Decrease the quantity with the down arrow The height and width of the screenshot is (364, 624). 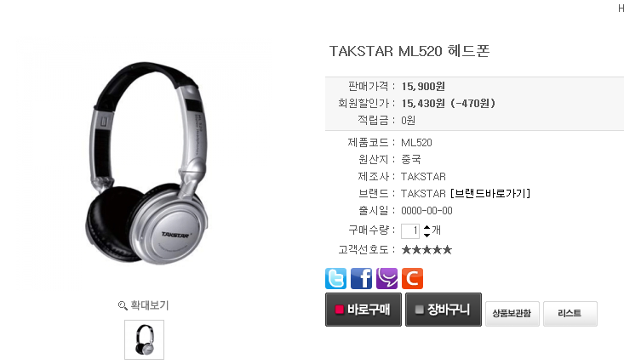click(x=426, y=236)
